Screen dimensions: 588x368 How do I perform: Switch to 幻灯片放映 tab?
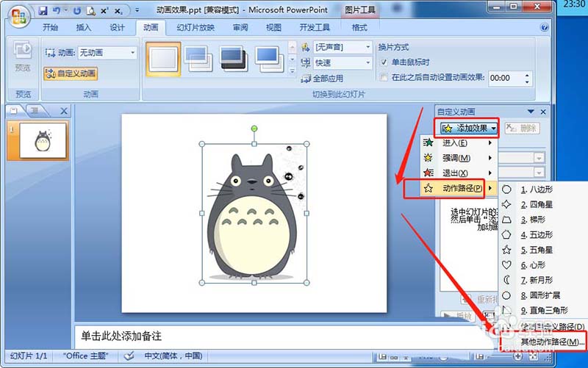(196, 27)
